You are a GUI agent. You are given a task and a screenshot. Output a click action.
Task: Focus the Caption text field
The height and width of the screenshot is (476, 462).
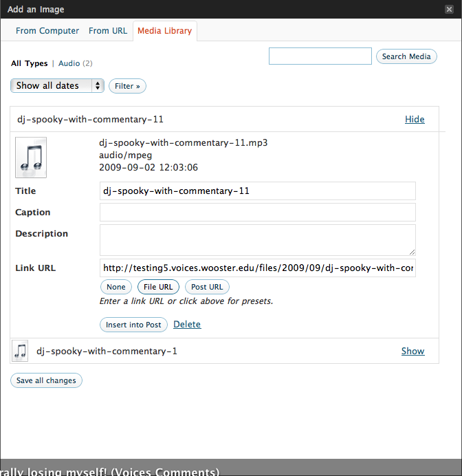pyautogui.click(x=257, y=213)
